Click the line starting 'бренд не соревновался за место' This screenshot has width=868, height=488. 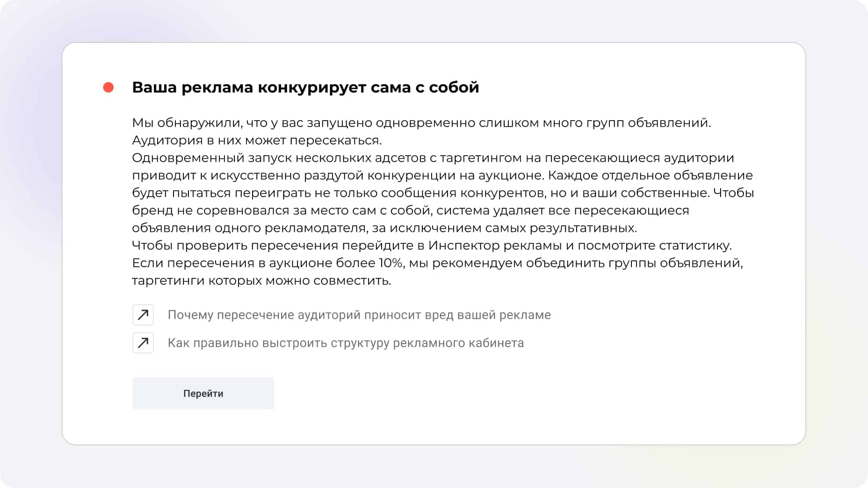(410, 210)
